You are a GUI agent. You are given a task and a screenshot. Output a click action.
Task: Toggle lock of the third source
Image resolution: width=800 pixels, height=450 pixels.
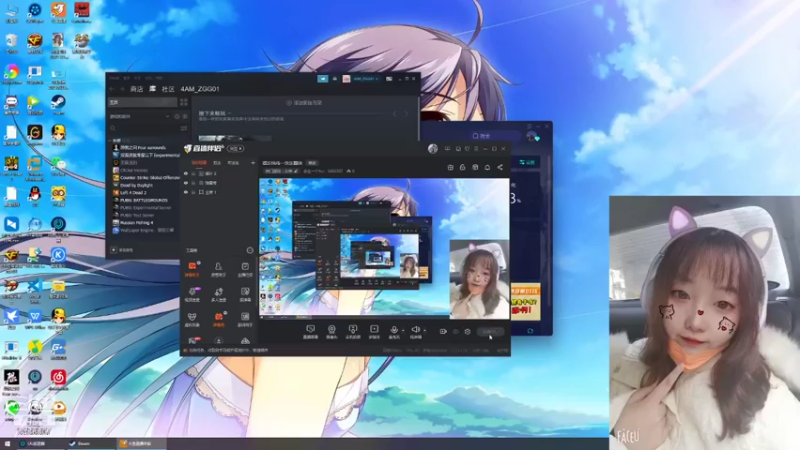coord(193,192)
